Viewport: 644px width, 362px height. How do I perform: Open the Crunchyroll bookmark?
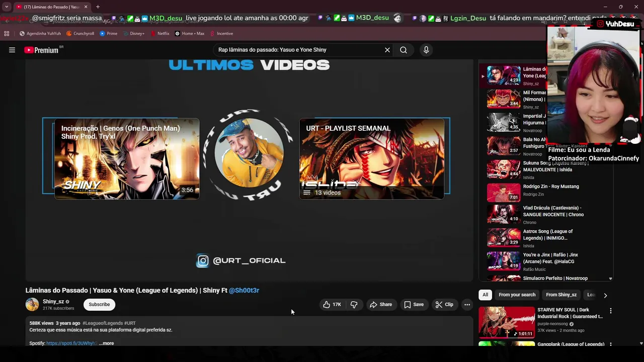tap(80, 34)
